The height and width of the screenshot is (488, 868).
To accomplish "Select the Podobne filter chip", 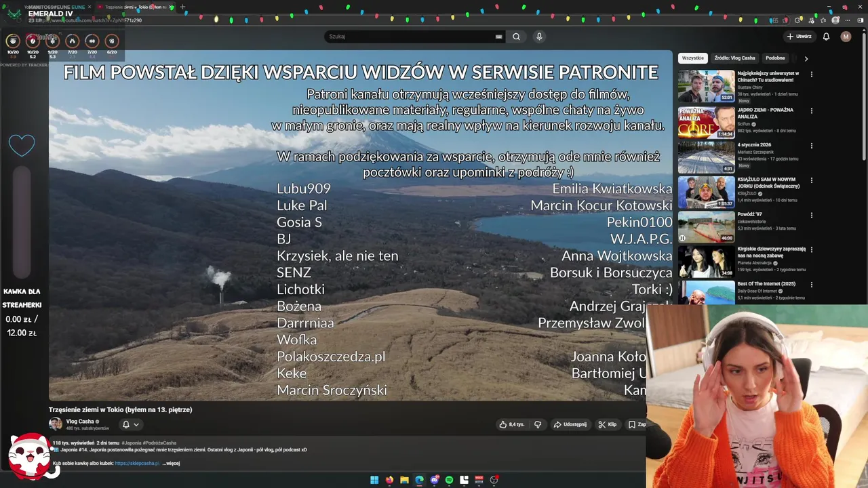I will [x=775, y=58].
